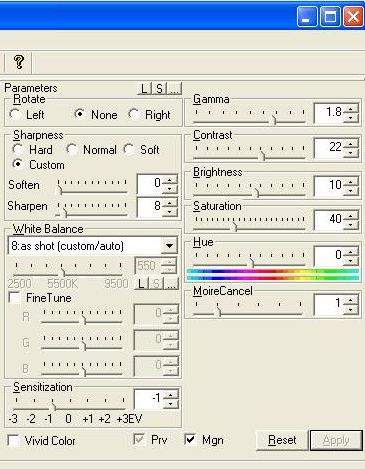The width and height of the screenshot is (365, 469).
Task: Click the Soften value field
Action: (150, 184)
